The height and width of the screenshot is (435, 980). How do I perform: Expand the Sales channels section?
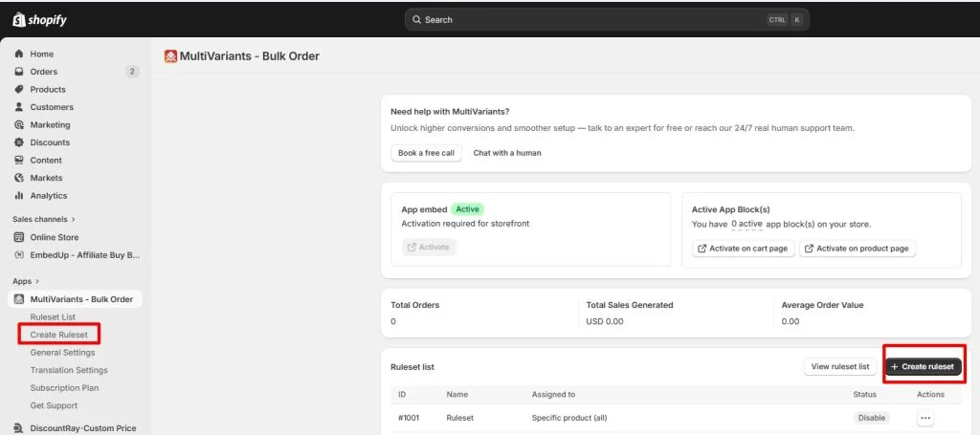44,219
